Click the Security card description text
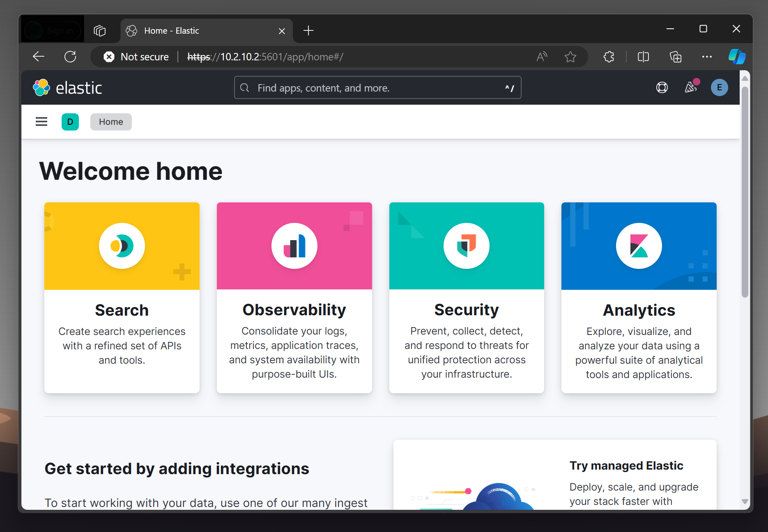 click(x=467, y=353)
